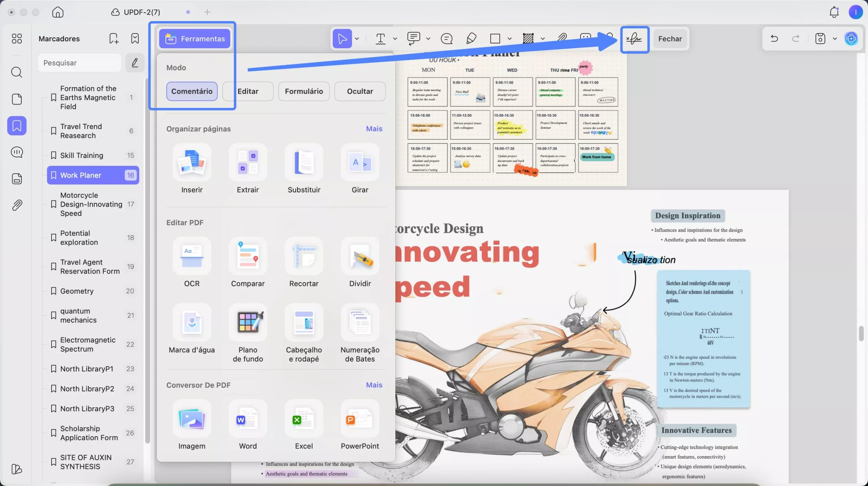Click Mais next to Organizar páginas
Viewport: 868px width, 486px height.
click(x=374, y=129)
